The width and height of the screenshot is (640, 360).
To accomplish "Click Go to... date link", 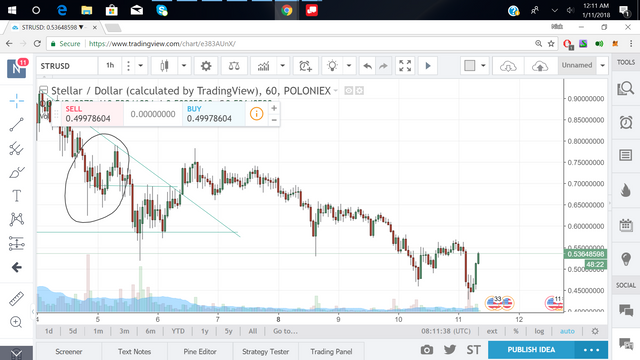I will (285, 331).
